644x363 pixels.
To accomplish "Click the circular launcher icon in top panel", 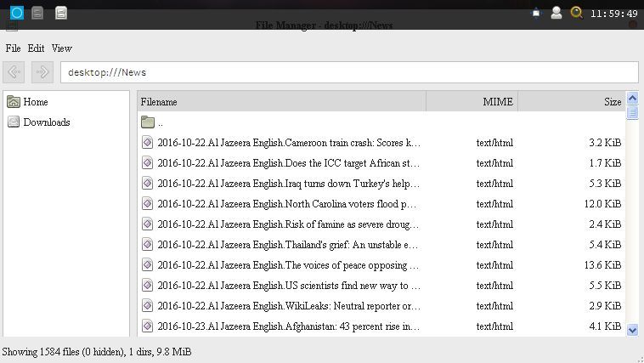I will click(x=15, y=13).
